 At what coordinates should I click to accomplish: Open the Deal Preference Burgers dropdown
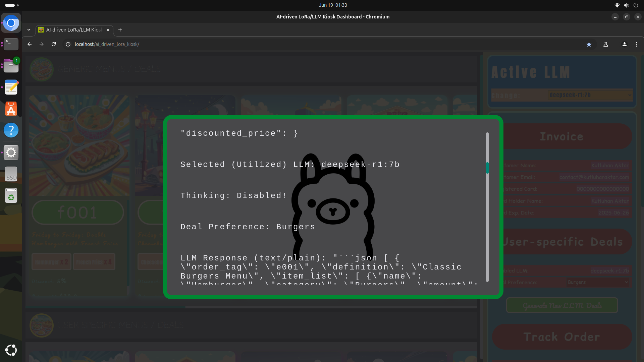597,282
